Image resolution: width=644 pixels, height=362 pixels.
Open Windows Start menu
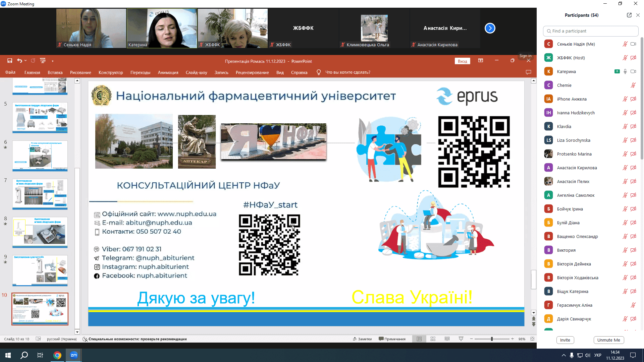pos(8,355)
